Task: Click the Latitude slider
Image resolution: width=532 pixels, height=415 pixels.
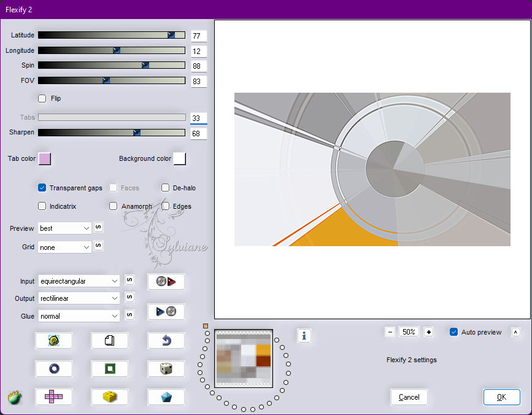Action: (x=112, y=35)
